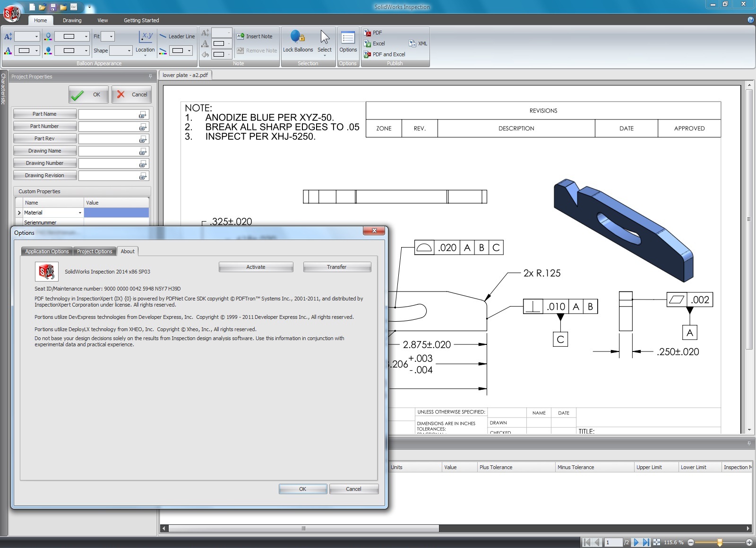Click the Drawing Revision label button
This screenshot has height=548, width=756.
pos(45,175)
